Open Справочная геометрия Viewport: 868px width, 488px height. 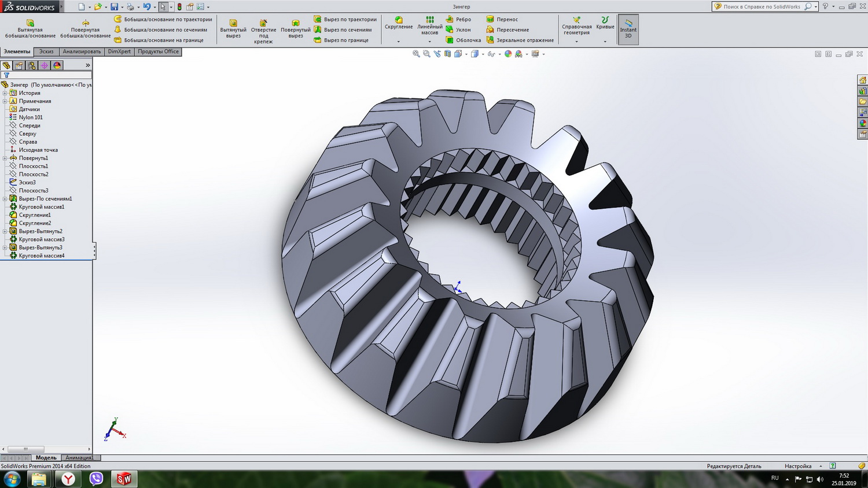coord(577,26)
